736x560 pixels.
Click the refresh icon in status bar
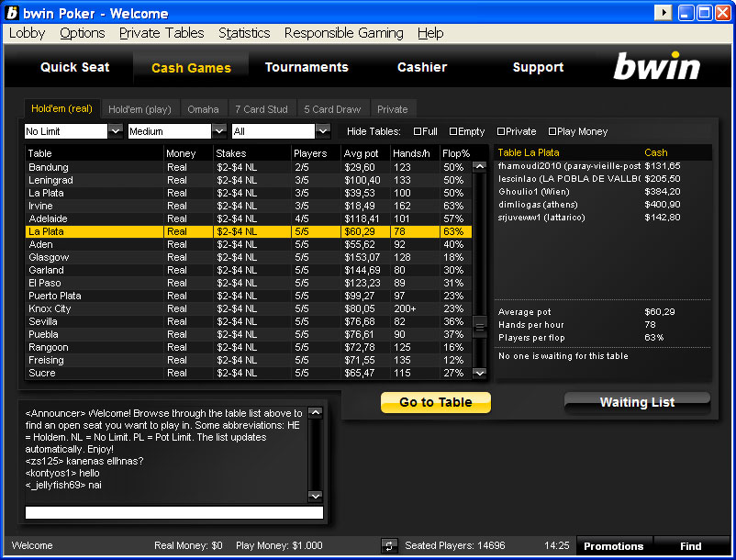click(389, 546)
